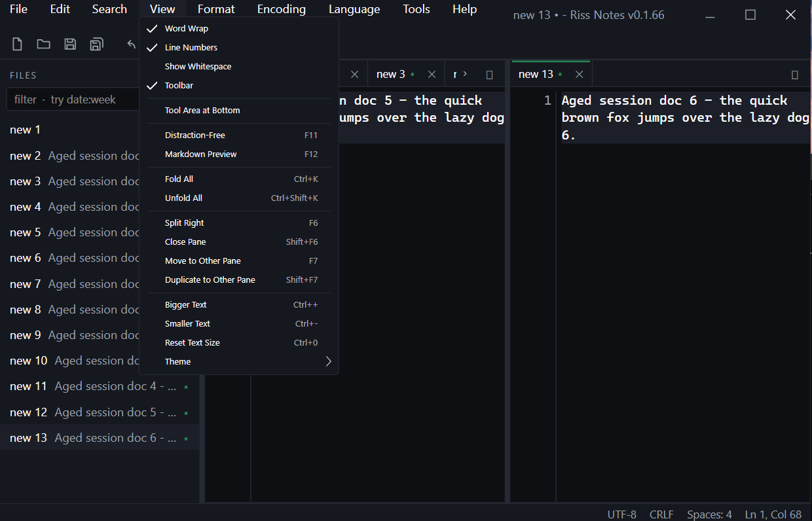Select Smaller Text

click(239, 324)
